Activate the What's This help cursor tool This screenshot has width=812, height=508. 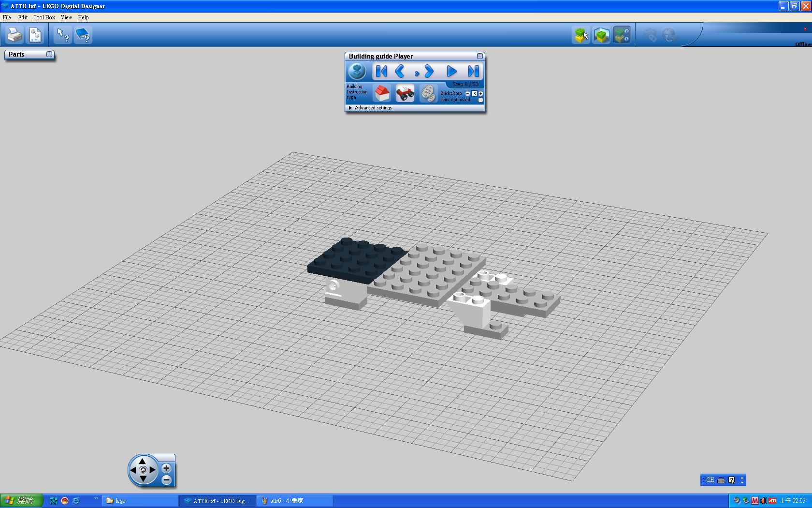(63, 35)
